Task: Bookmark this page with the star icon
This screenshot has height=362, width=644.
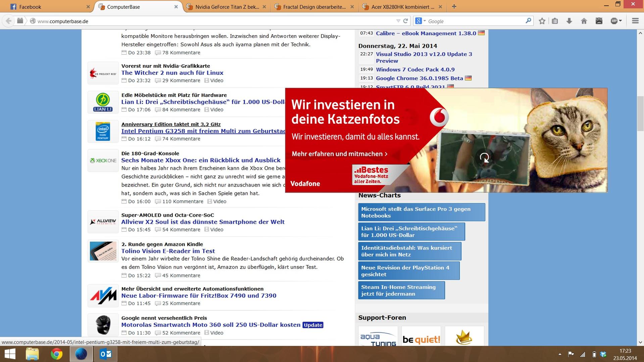Action: [x=542, y=21]
